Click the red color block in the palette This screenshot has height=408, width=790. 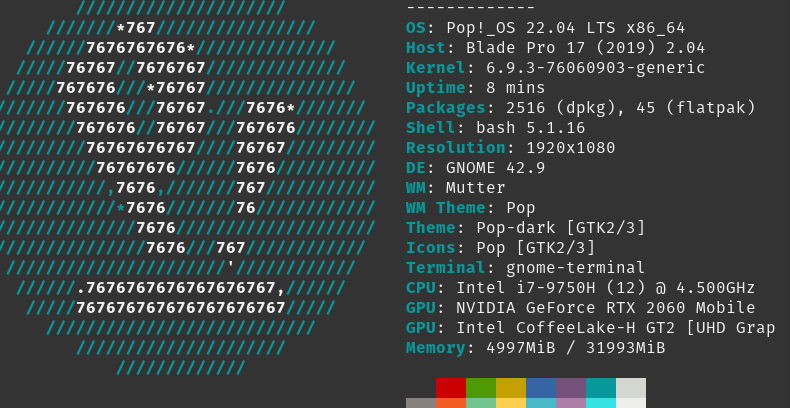pos(451,388)
